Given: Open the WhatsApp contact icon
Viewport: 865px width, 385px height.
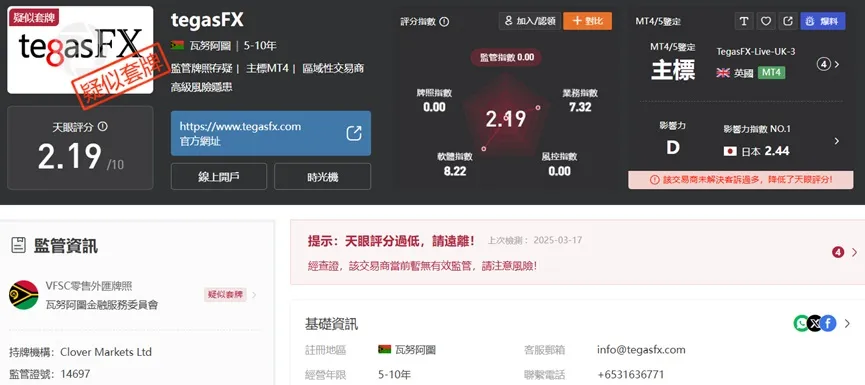Looking at the screenshot, I should click(802, 323).
